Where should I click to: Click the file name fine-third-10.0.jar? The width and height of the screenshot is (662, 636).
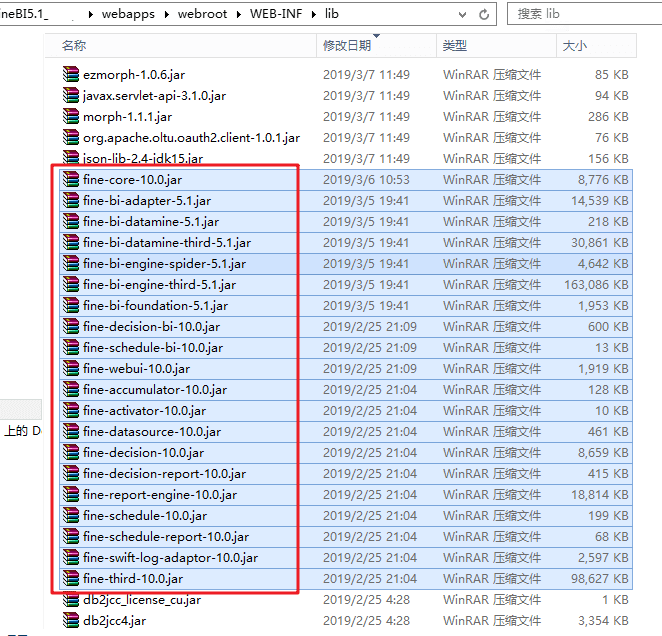pyautogui.click(x=133, y=579)
